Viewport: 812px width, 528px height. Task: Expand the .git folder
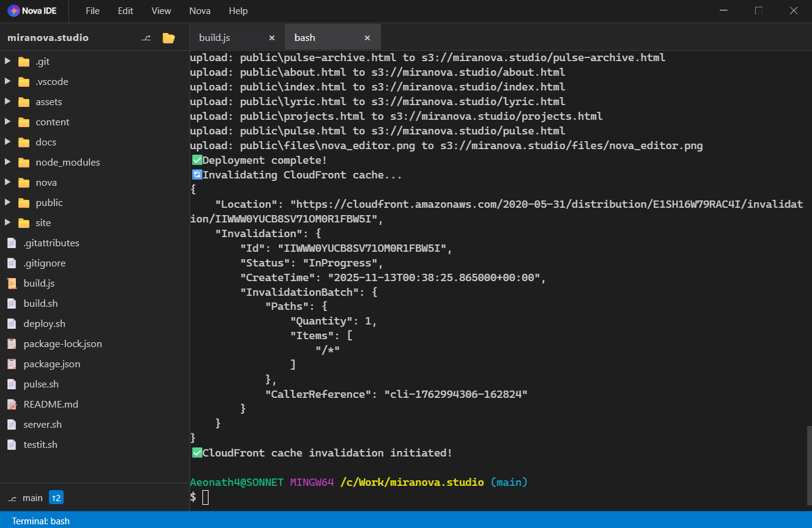click(x=7, y=61)
